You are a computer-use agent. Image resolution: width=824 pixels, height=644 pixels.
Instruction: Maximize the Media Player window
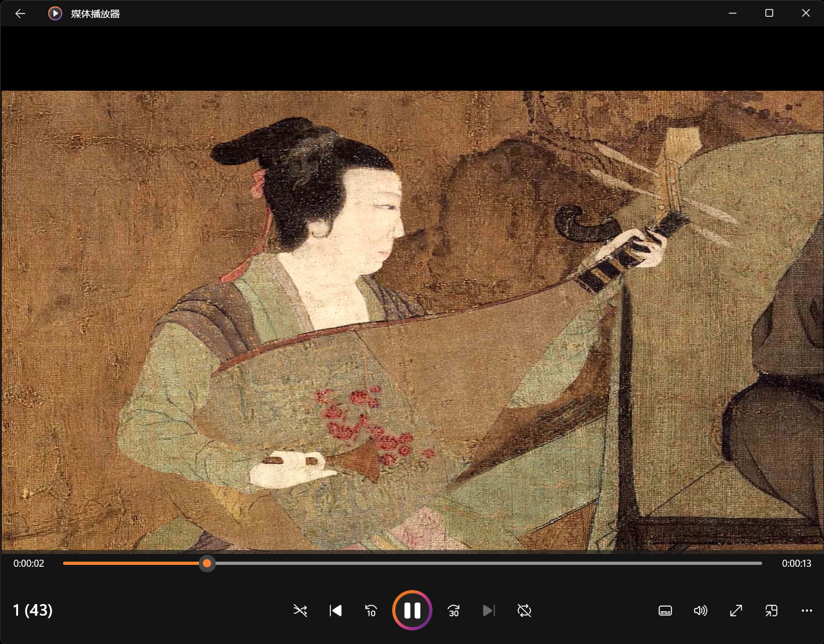coord(769,13)
